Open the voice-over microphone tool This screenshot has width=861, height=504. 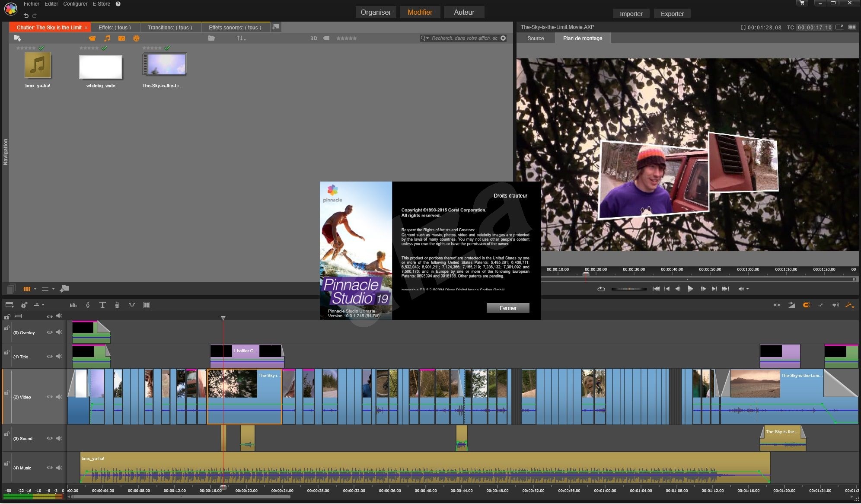(117, 305)
